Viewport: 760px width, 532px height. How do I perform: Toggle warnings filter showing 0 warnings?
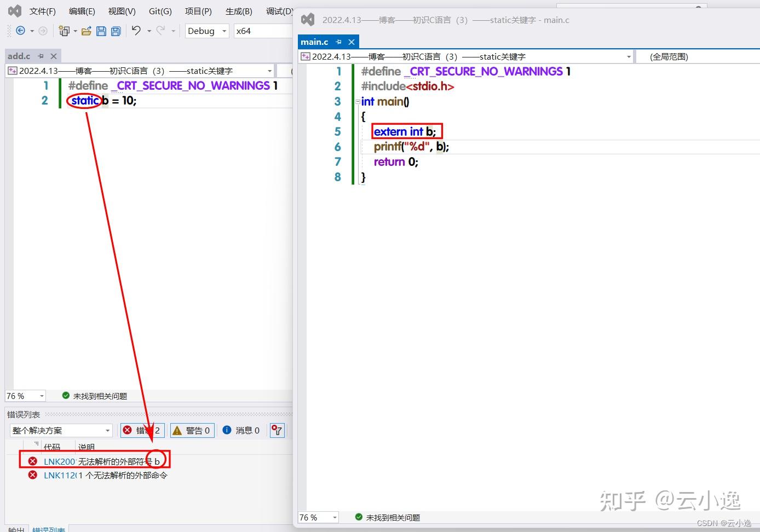tap(192, 431)
